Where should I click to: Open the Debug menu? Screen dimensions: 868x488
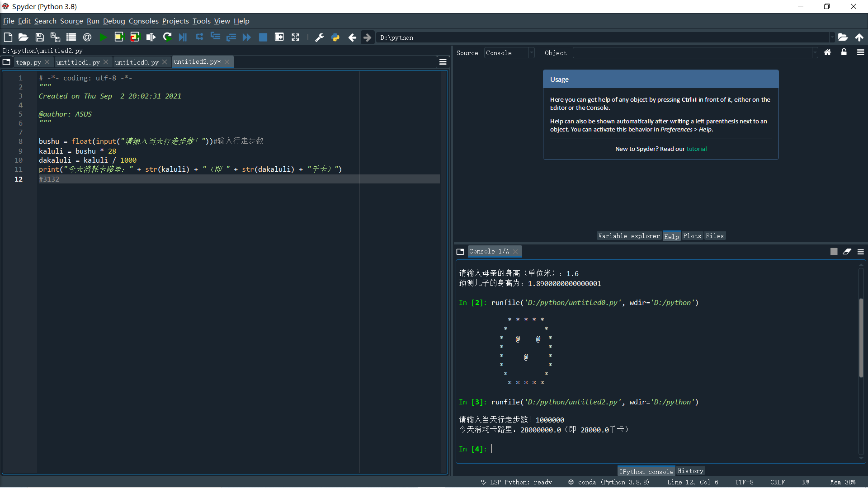click(x=113, y=21)
